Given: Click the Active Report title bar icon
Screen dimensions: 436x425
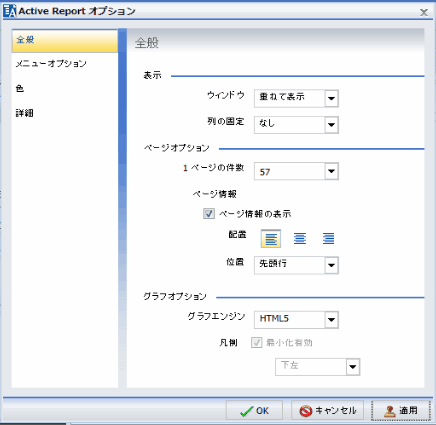Looking at the screenshot, I should [9, 11].
